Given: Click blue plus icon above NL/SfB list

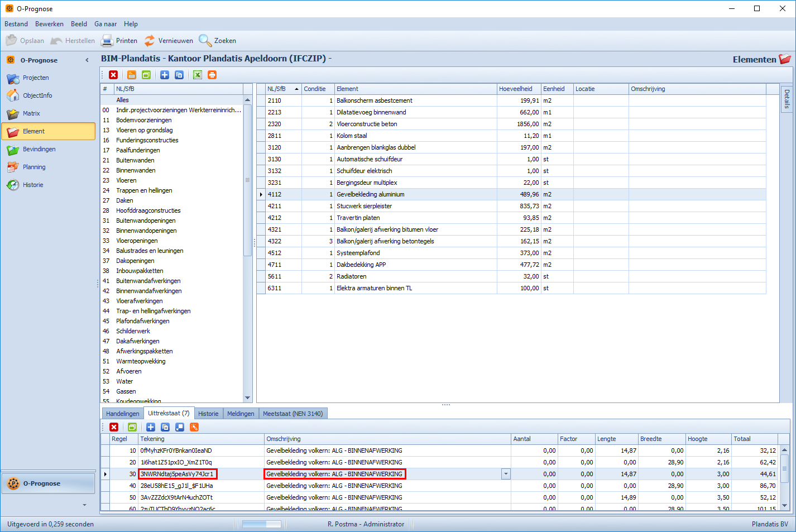Looking at the screenshot, I should pos(165,75).
